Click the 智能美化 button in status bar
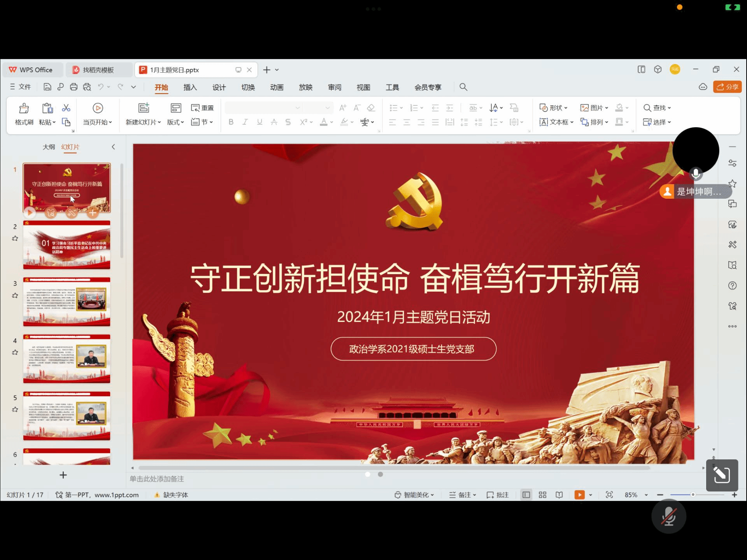The height and width of the screenshot is (560, 747). point(414,495)
